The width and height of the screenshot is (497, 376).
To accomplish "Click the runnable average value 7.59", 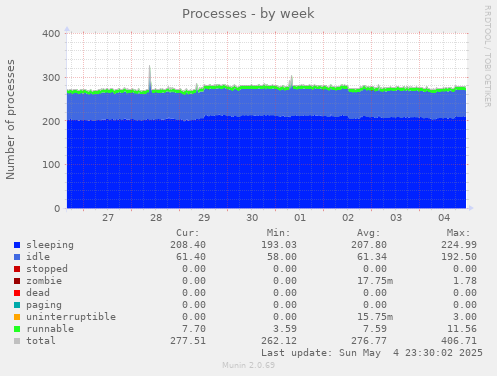I will (375, 329).
